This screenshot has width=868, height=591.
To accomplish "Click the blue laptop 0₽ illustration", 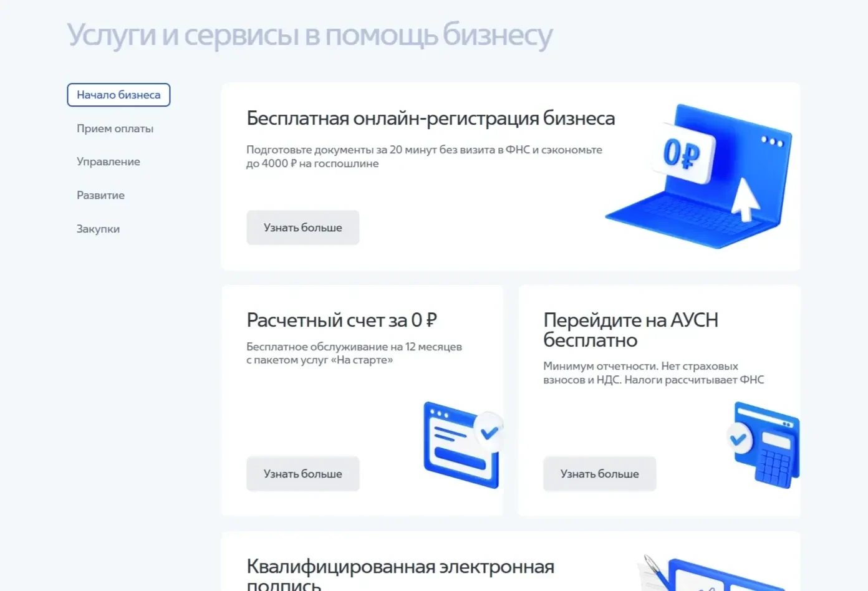I will [x=698, y=176].
